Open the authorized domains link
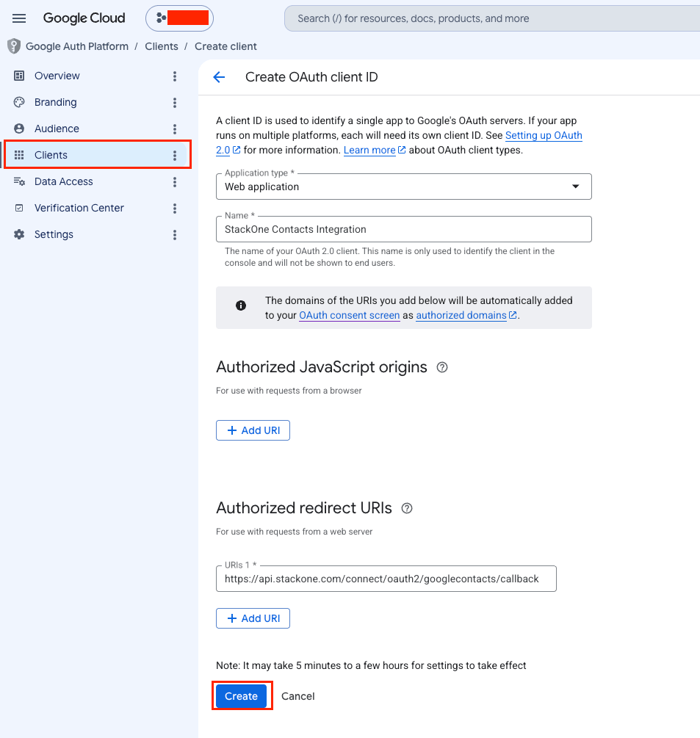700x738 pixels. 461,315
